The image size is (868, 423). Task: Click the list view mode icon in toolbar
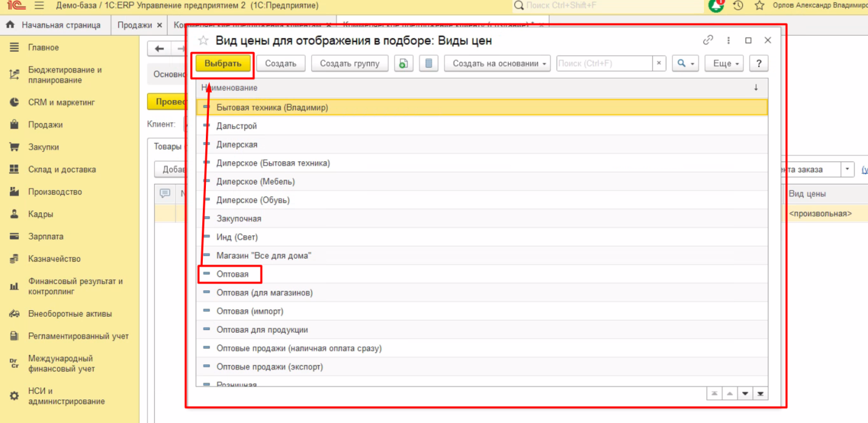tap(429, 64)
